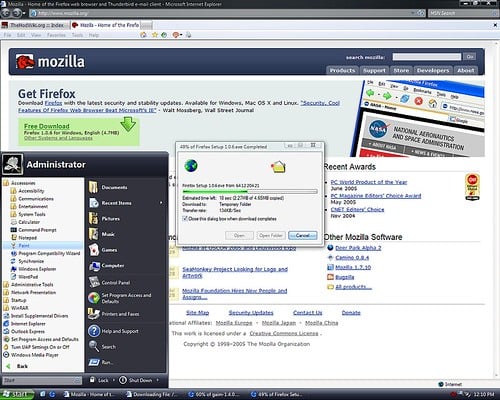This screenshot has width=500, height=400.
Task: Click the Support tab on mozilla header
Action: point(374,70)
